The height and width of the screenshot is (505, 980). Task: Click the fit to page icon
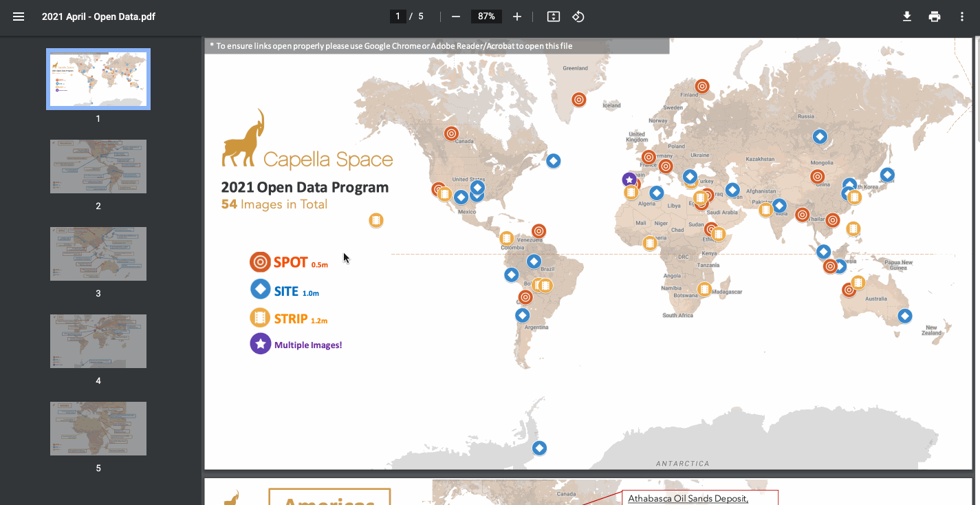pos(553,17)
